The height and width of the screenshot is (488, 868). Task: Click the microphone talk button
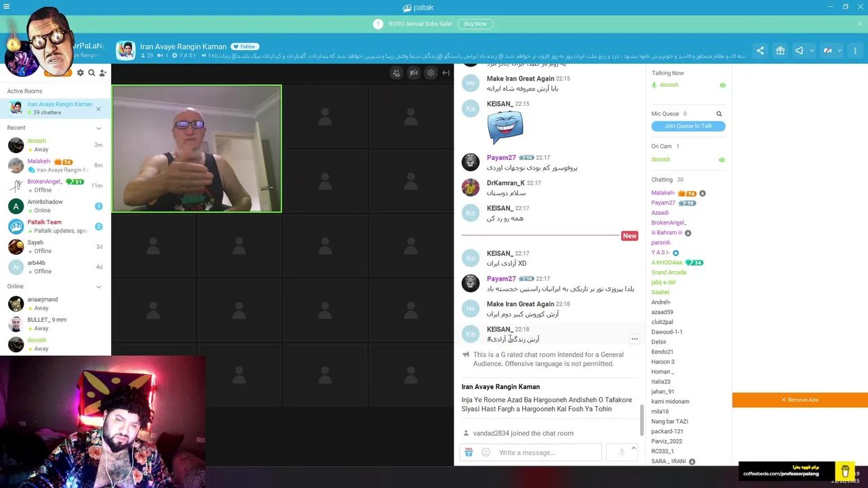coord(621,452)
